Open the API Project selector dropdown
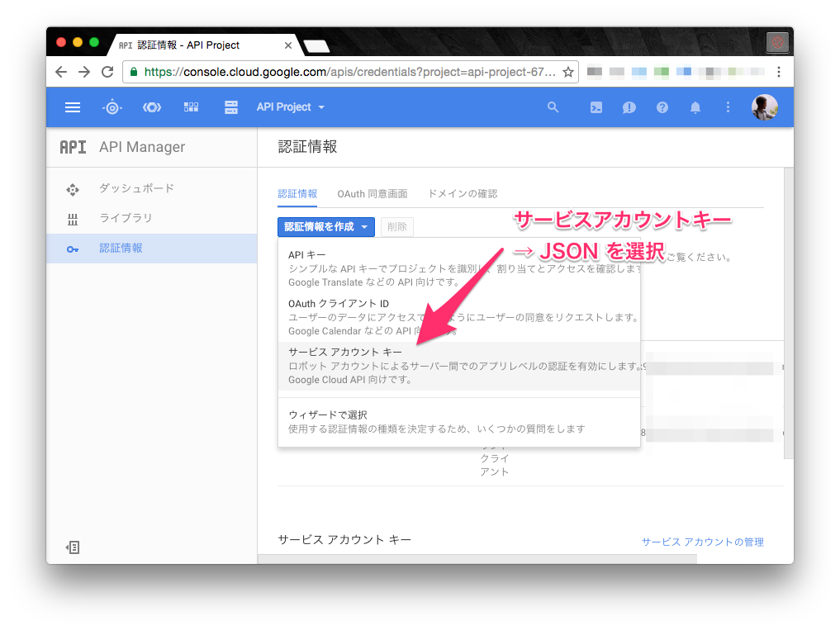Screen dimensions: 840x630 pos(291,107)
